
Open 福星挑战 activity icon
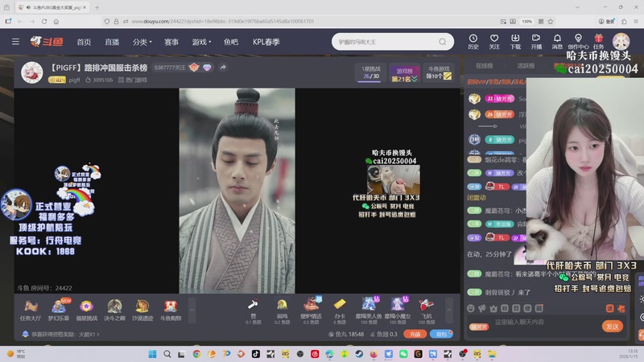coord(86,311)
